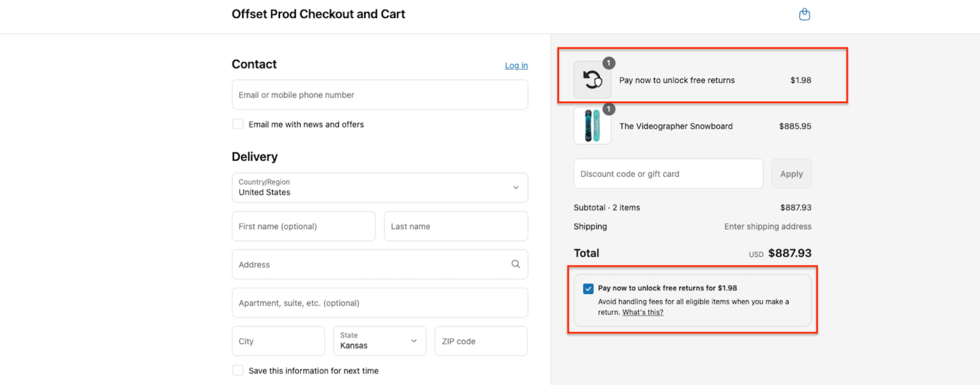Click the free returns circular arrow icon
Image resolution: width=980 pixels, height=385 pixels.
[x=592, y=79]
